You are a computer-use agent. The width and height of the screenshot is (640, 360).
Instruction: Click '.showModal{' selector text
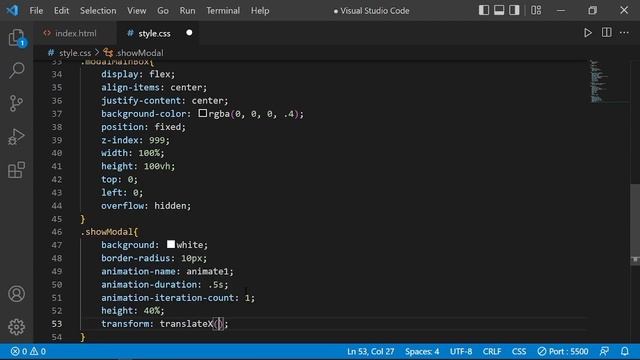click(109, 232)
